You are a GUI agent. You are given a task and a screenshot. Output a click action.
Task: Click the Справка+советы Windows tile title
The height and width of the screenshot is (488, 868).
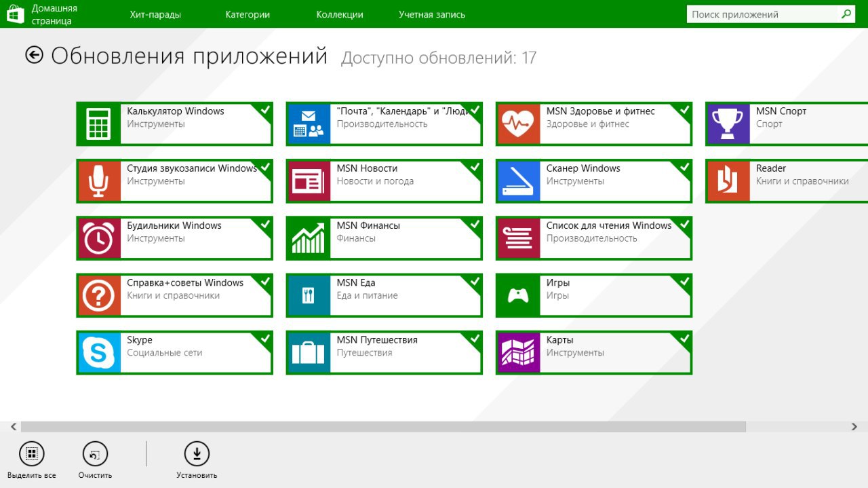185,282
